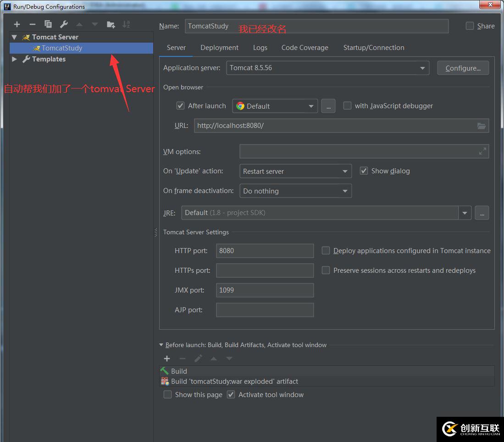Enable preserve sessions across restarts and redeploys
Viewport: 504px width, 442px height.
[326, 271]
